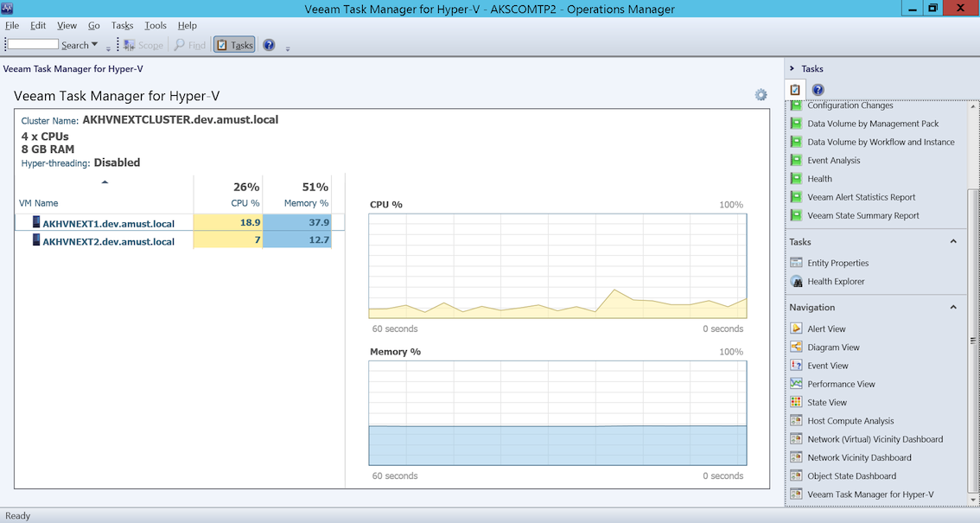This screenshot has height=523, width=980.
Task: Open the Performance View link
Action: point(841,384)
